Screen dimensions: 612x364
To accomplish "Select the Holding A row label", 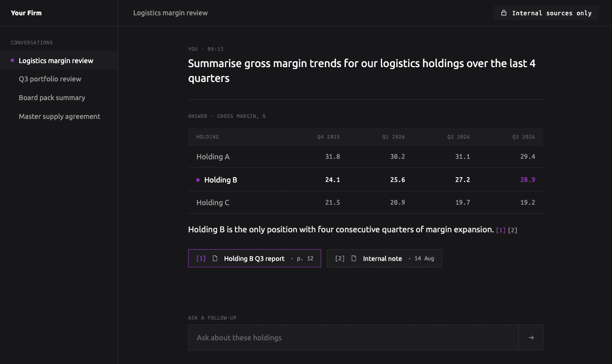I will click(x=213, y=157).
